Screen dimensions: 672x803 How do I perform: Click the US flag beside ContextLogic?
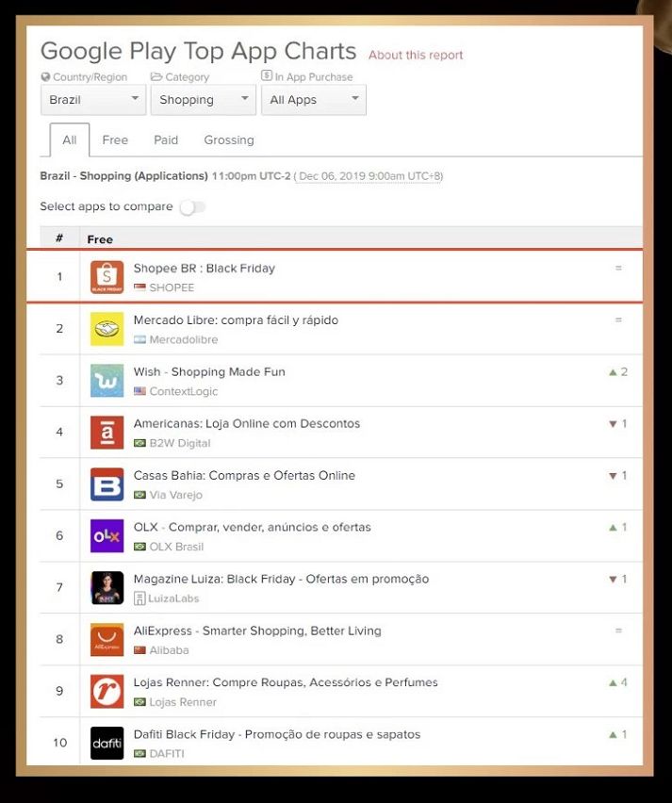pyautogui.click(x=139, y=391)
